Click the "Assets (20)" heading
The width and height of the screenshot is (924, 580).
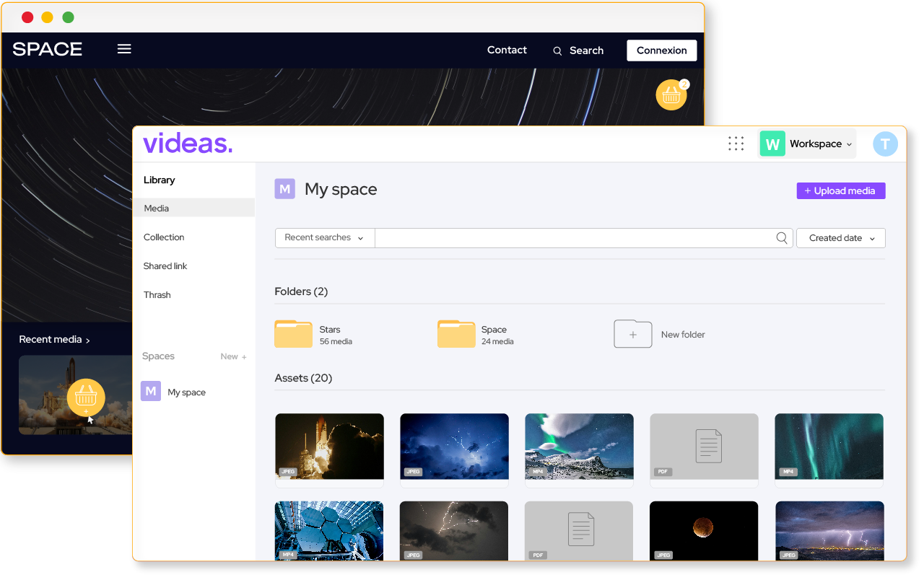[x=303, y=378]
